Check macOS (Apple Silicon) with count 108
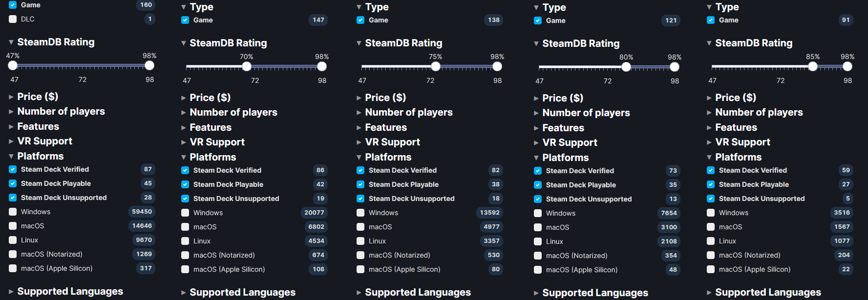This screenshot has height=300, width=868. [x=185, y=269]
